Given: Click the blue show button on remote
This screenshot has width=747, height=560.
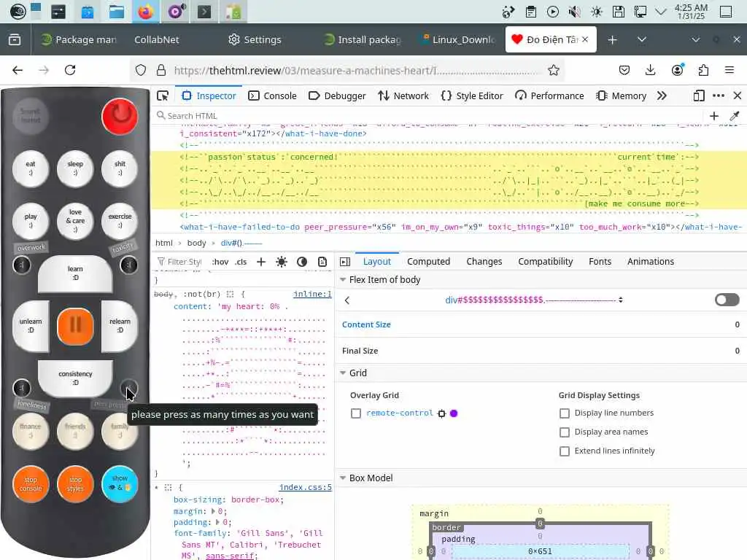Looking at the screenshot, I should point(120,484).
